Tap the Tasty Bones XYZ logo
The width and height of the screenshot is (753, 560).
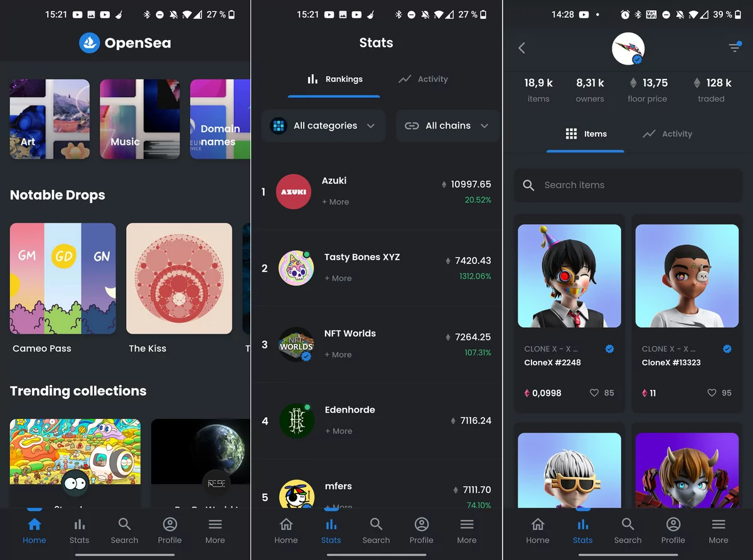click(x=296, y=268)
